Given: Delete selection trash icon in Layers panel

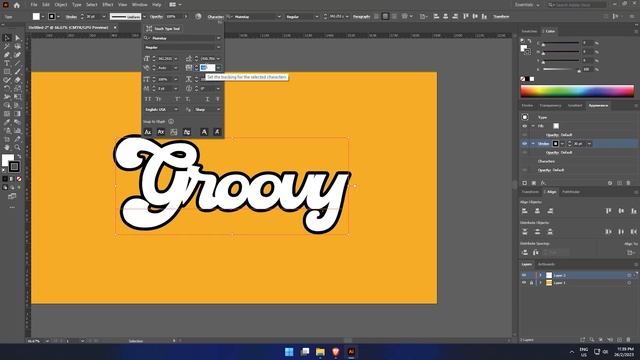Looking at the screenshot, I should click(628, 340).
